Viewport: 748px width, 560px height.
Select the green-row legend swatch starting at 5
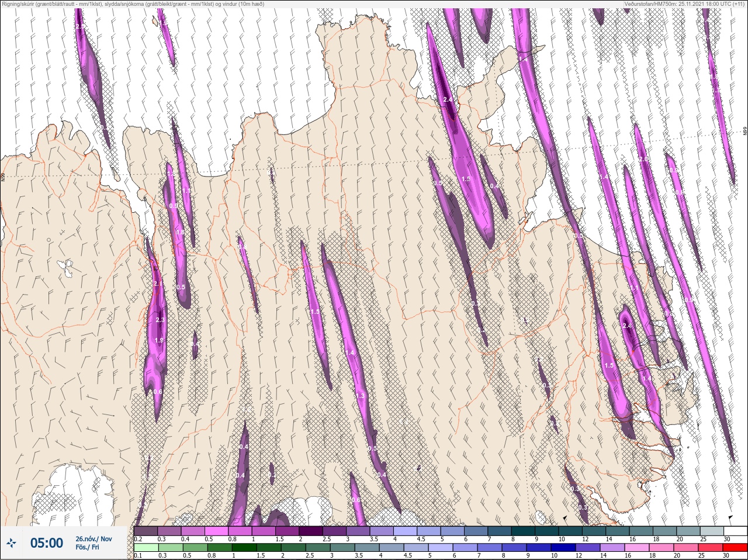[442, 548]
